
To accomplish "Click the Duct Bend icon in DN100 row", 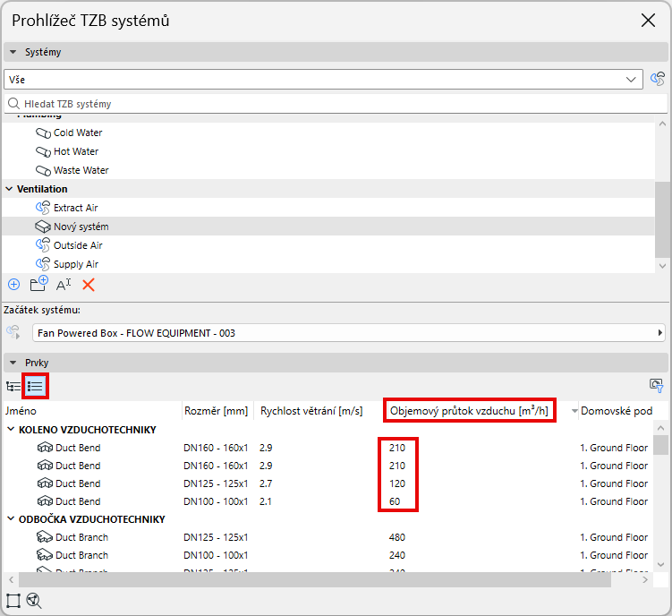I will (45, 502).
